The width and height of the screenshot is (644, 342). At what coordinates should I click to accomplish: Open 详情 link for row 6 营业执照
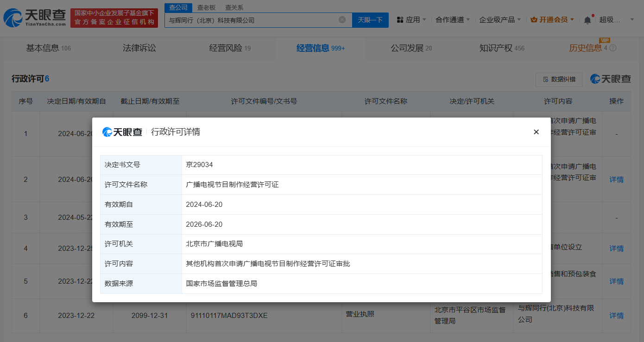click(x=616, y=315)
